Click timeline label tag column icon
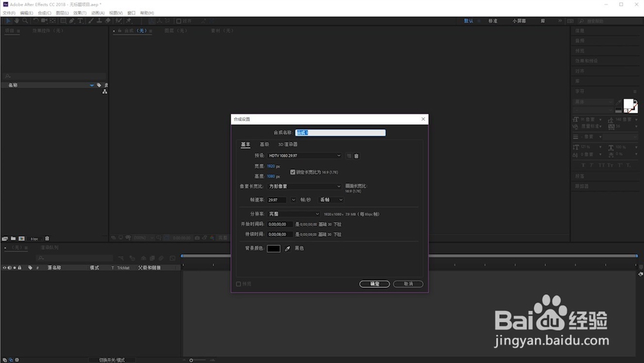The image size is (644, 363). (30, 268)
